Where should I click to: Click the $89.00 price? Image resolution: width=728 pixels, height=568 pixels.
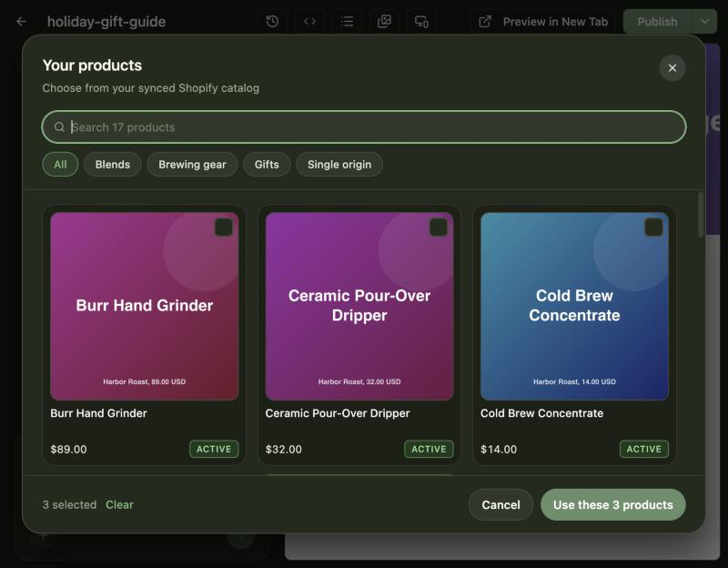68,449
